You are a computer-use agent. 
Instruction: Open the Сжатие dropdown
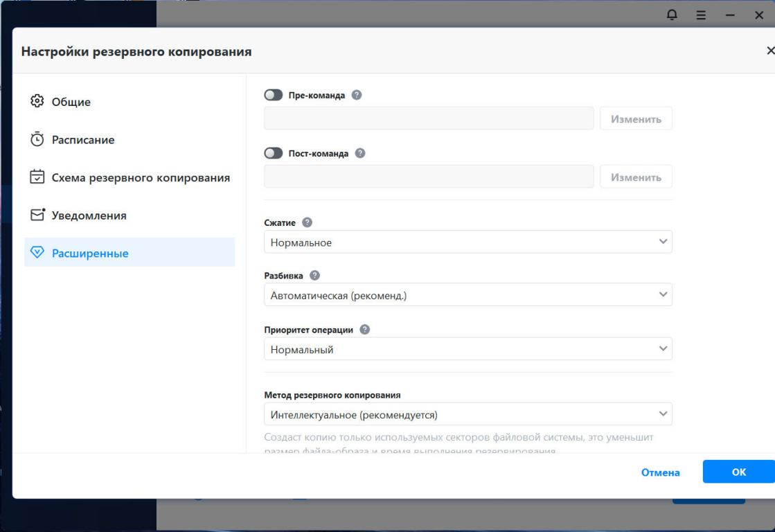click(x=467, y=242)
